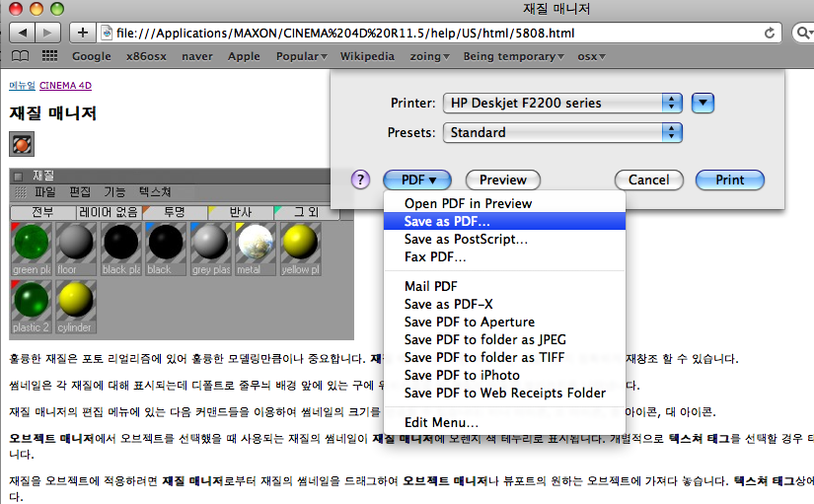The image size is (814, 504).
Task: Choose Save as PDF menu item
Action: (x=504, y=221)
